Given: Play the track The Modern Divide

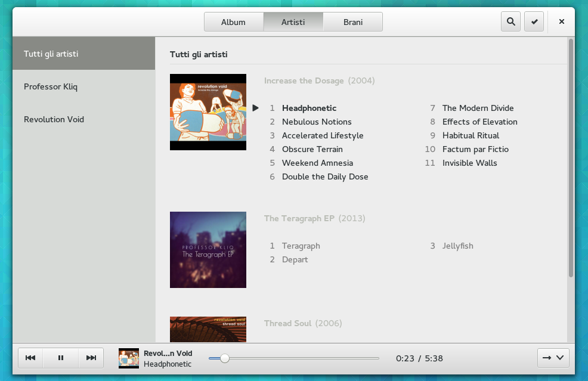Looking at the screenshot, I should (x=478, y=108).
